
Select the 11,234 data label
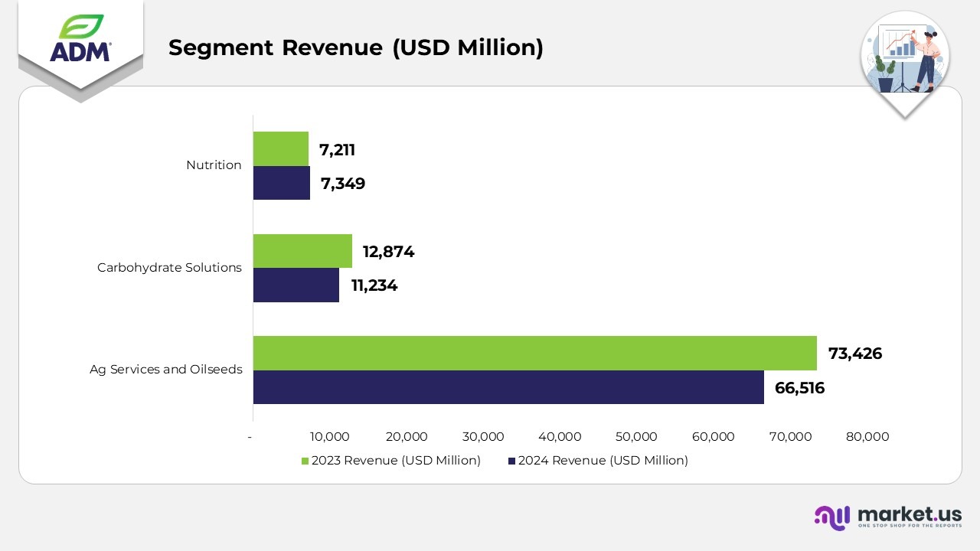click(x=374, y=286)
